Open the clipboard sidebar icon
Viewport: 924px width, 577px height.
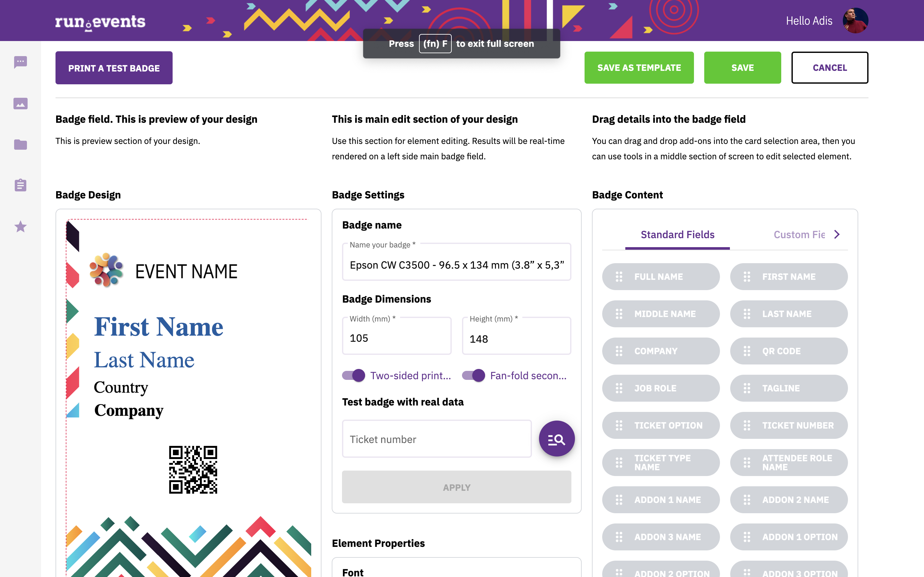(21, 185)
